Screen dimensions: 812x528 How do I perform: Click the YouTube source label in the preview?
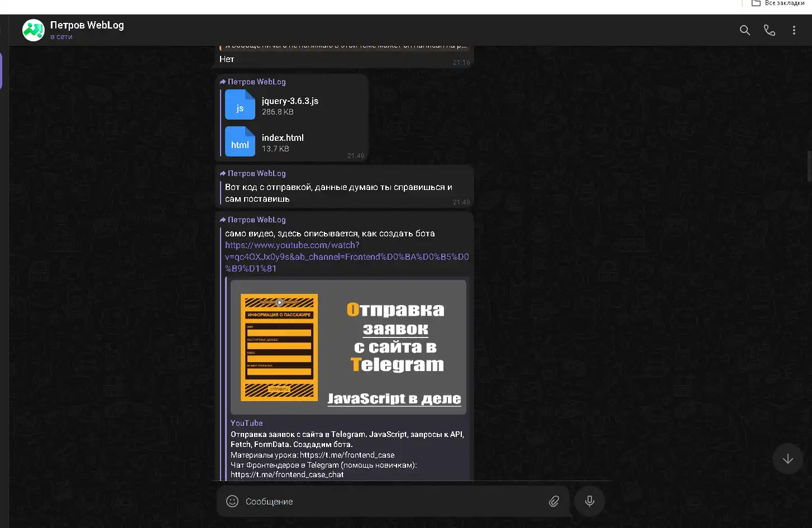[246, 423]
